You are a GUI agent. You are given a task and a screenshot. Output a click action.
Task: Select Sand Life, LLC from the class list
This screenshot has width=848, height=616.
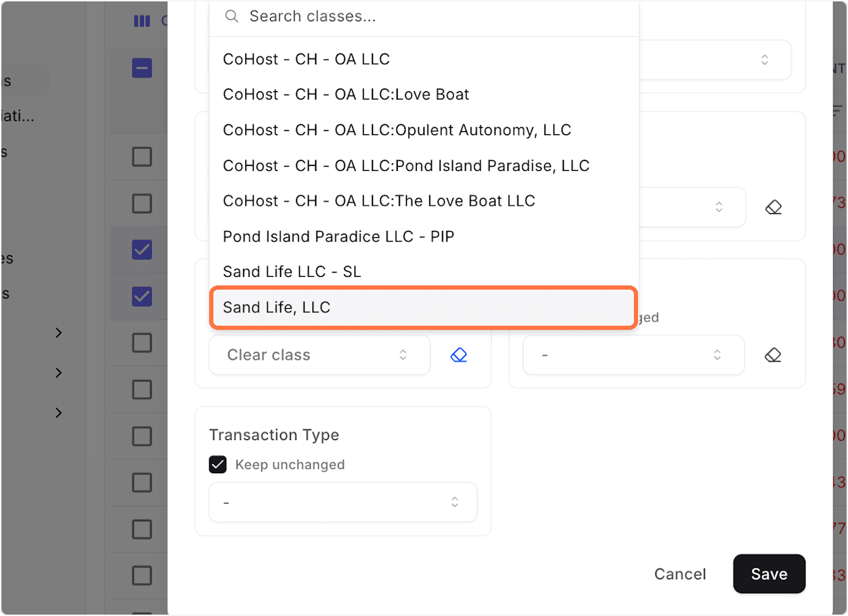[423, 307]
